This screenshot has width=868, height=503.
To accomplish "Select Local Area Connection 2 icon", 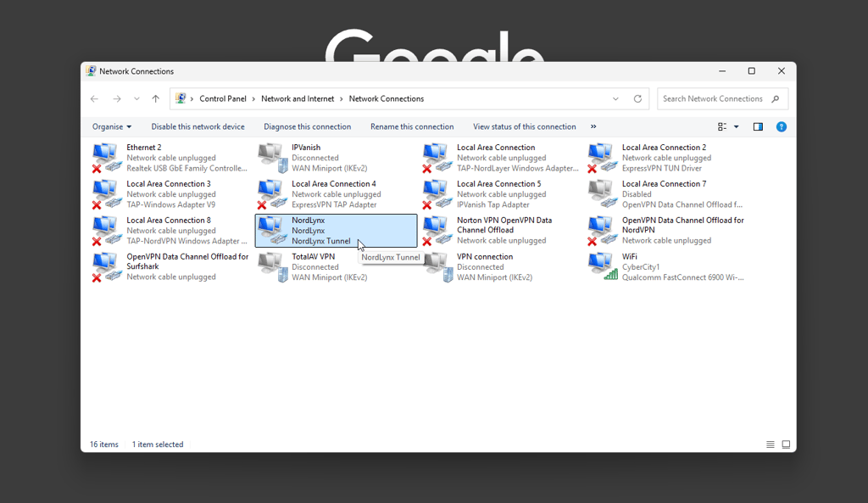I will click(x=603, y=158).
